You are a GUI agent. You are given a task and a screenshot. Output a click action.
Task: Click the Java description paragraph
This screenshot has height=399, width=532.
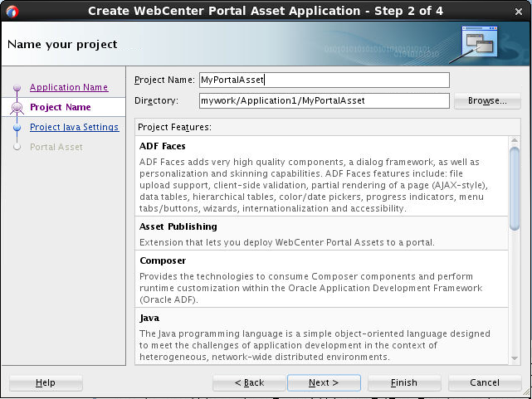[315, 345]
